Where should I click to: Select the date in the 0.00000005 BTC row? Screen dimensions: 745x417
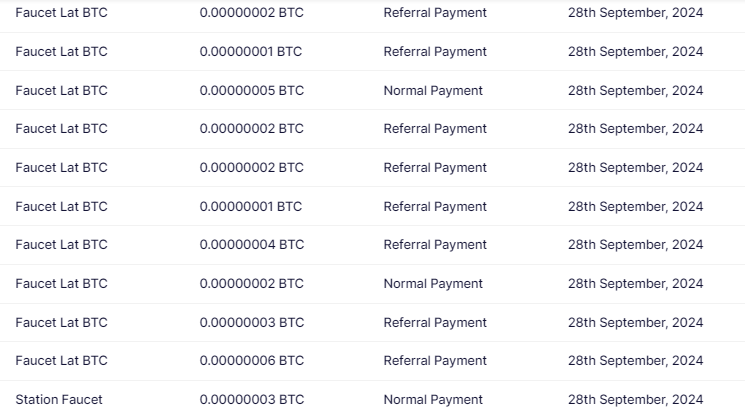635,90
